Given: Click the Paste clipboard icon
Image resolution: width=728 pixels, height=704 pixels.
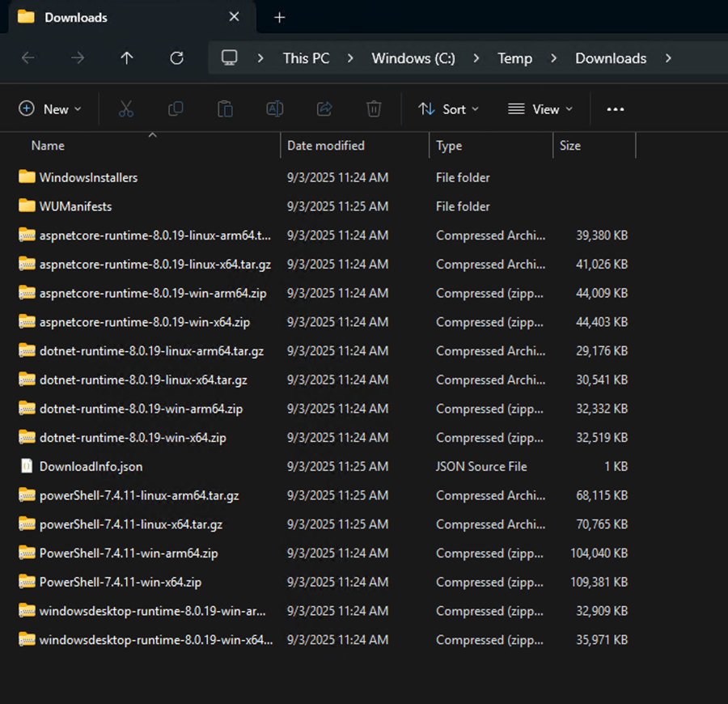Looking at the screenshot, I should (x=225, y=109).
